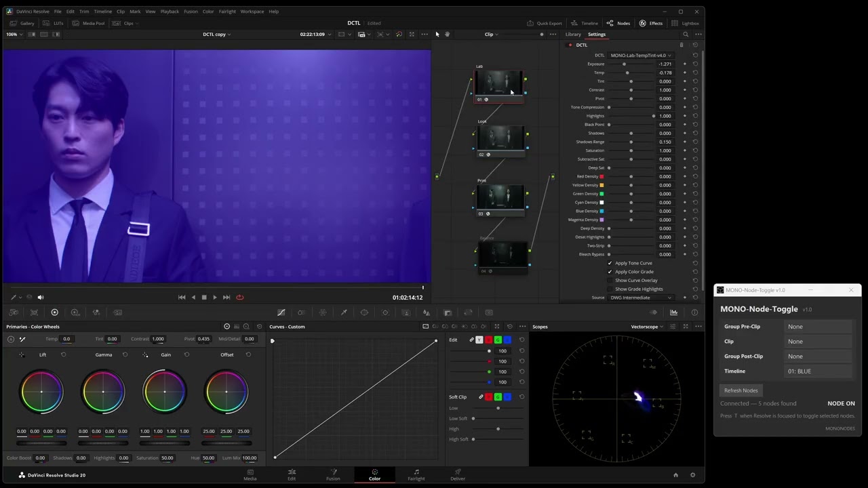
Task: Open the Fusion menu
Action: tap(191, 12)
